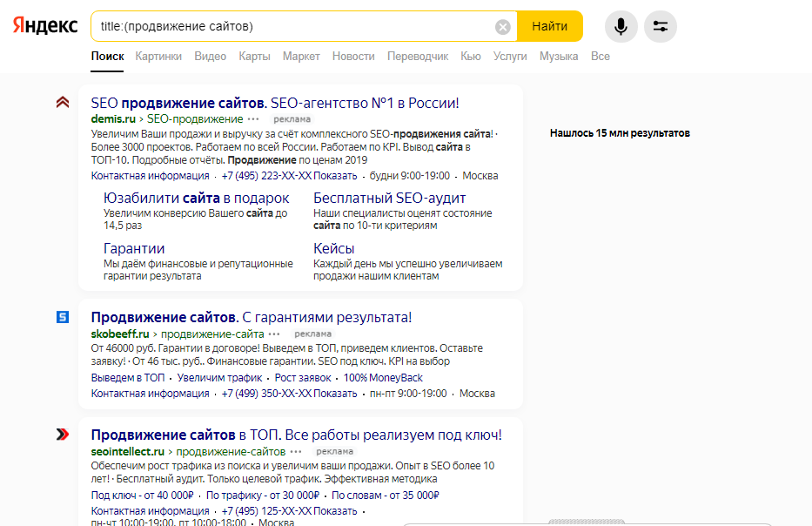Click the реклама label on seointellect.ru result
812x526 pixels.
pos(334,452)
